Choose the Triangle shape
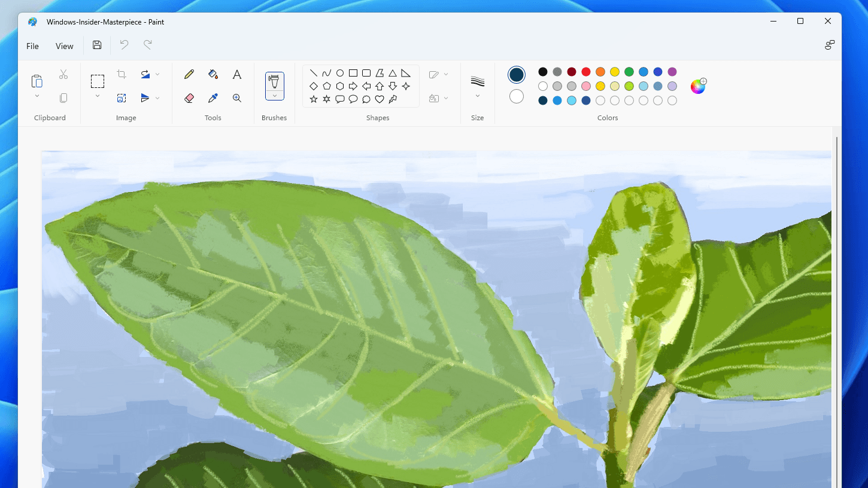This screenshot has width=868, height=488. [x=393, y=73]
